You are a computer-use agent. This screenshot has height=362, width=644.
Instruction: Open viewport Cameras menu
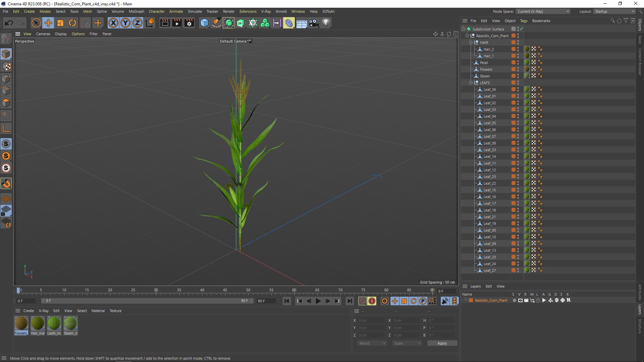tap(43, 34)
